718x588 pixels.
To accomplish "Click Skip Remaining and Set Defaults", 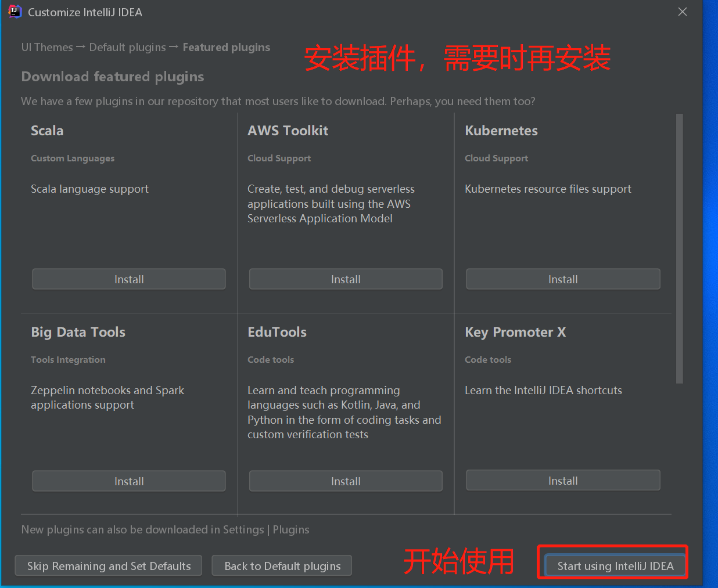I will pos(109,566).
